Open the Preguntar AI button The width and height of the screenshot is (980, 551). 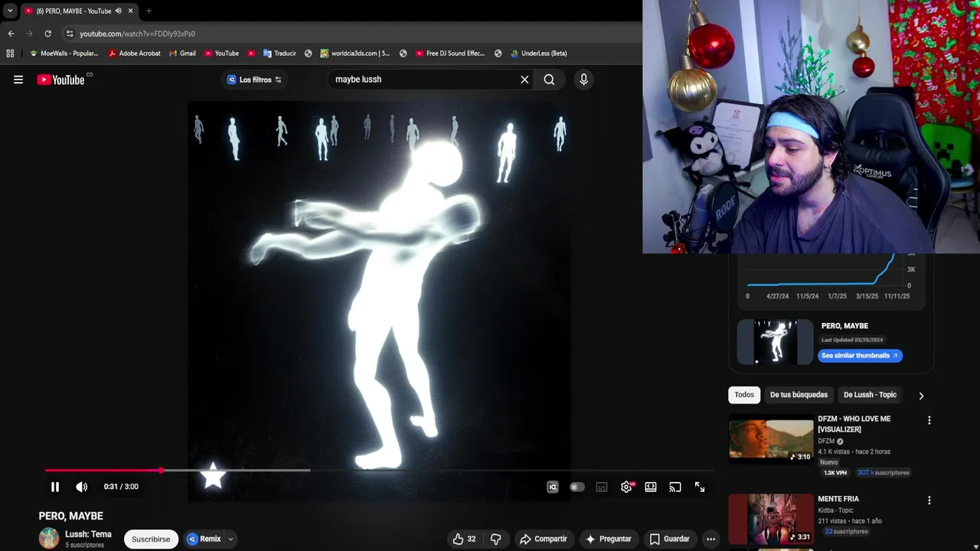click(609, 539)
